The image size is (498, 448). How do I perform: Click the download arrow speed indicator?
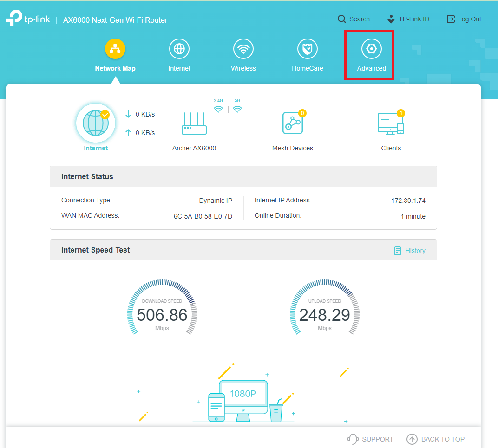[x=128, y=114]
